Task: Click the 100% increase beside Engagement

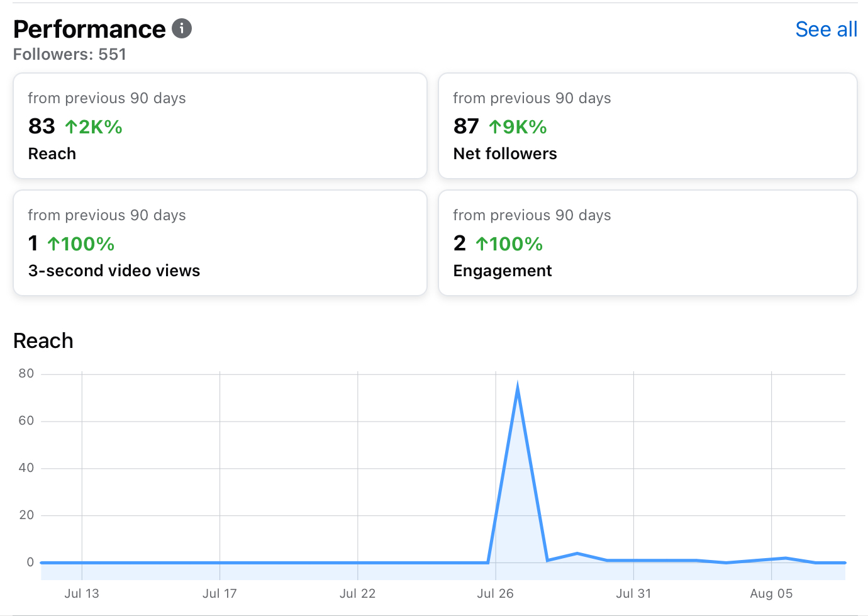Action: 509,244
